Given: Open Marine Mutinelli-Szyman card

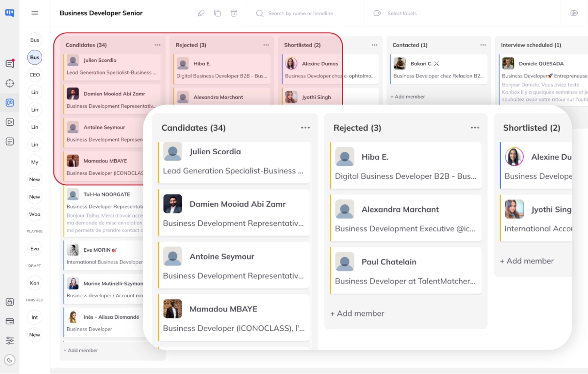Looking at the screenshot, I should point(104,289).
